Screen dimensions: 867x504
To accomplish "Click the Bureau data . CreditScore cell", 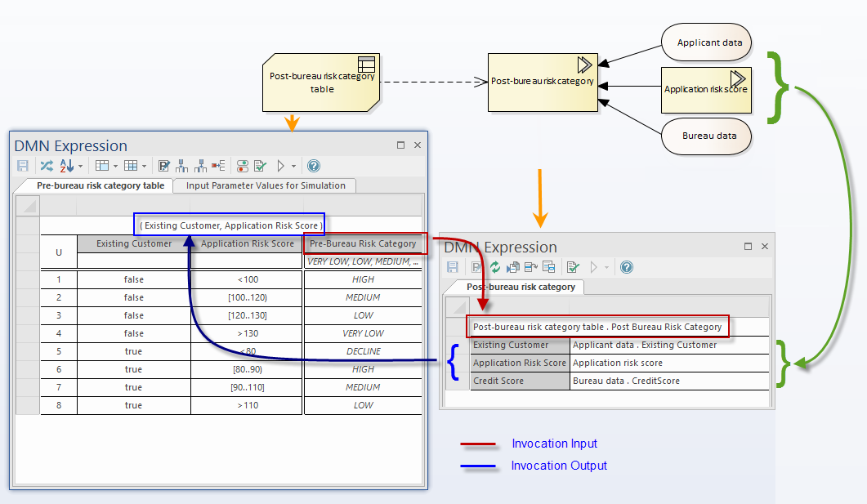I will [626, 381].
